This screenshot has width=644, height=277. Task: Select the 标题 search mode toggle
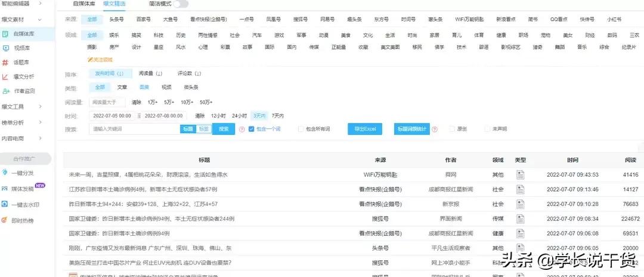coord(188,129)
